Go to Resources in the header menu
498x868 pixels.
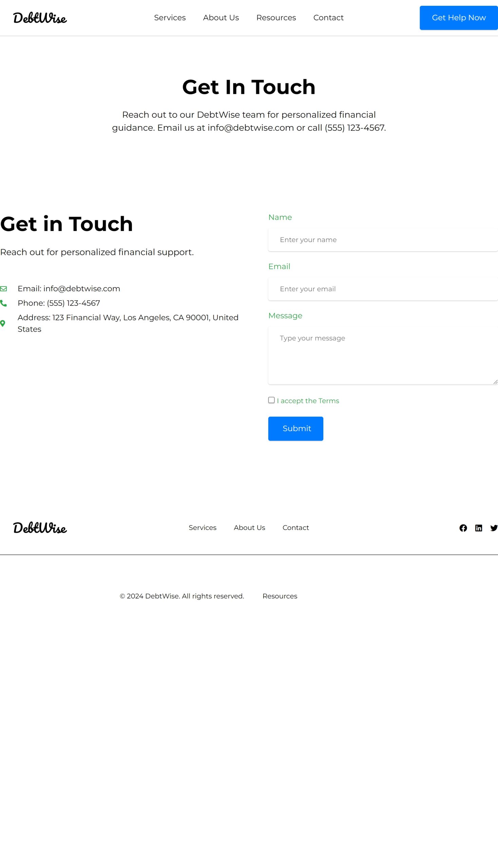[x=276, y=18]
